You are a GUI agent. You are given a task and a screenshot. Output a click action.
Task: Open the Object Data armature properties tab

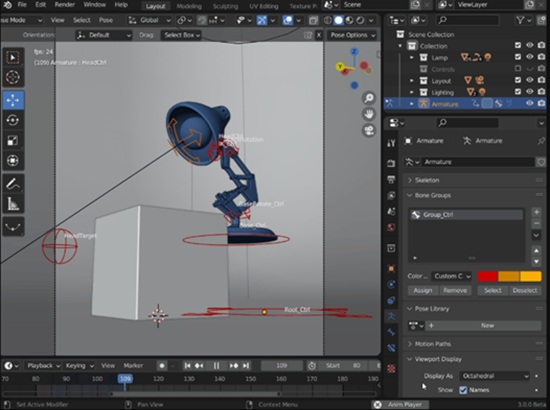391,316
